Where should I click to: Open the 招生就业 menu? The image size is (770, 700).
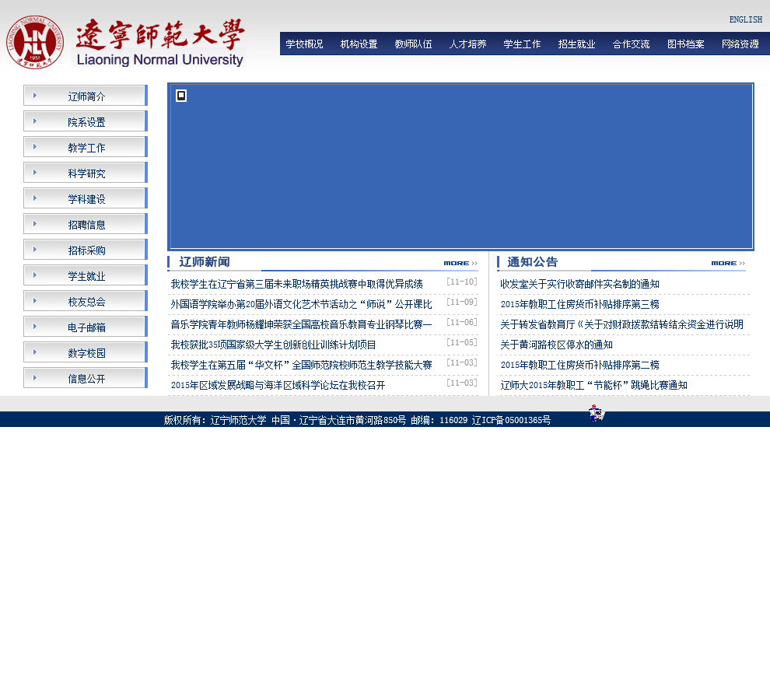click(576, 44)
